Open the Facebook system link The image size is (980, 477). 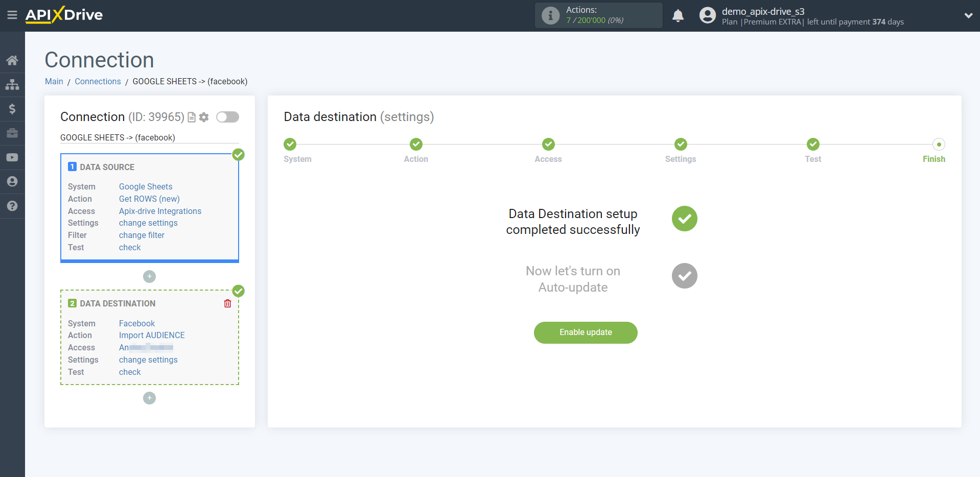(x=137, y=323)
